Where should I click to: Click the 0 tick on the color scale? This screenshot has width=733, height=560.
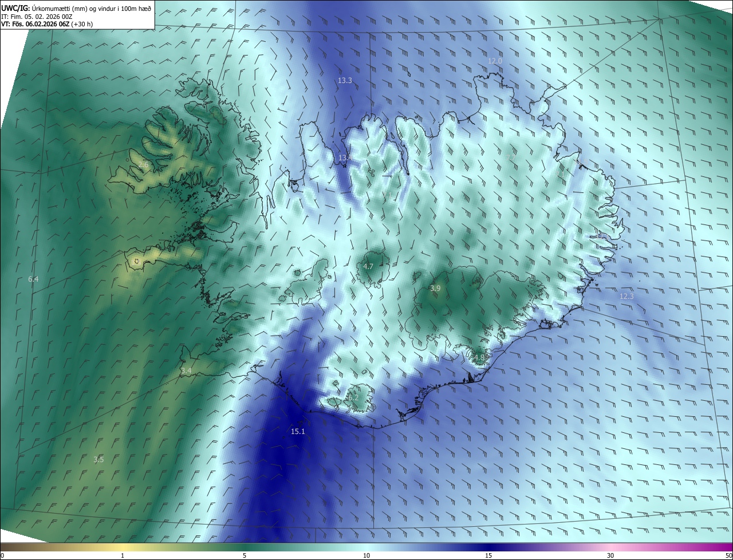pos(2,556)
